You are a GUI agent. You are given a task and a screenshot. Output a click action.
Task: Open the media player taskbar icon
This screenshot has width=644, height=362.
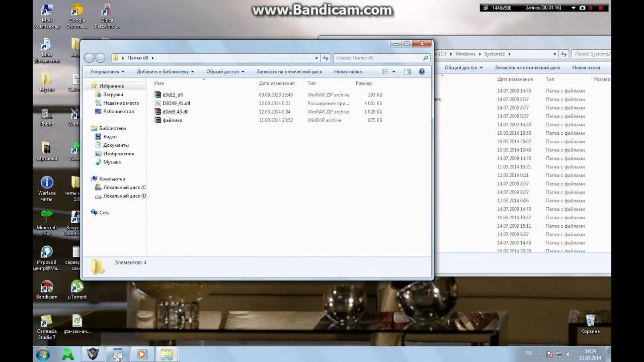tap(142, 354)
